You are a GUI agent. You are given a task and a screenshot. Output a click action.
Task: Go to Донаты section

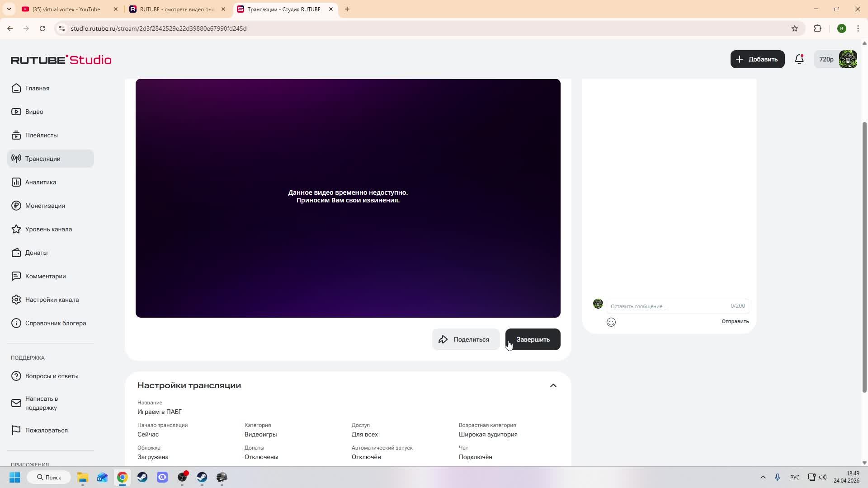click(x=36, y=253)
